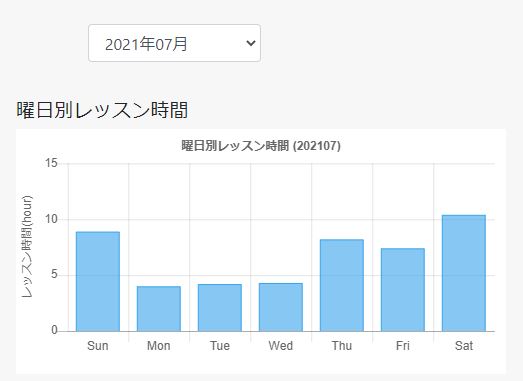Image resolution: width=523 pixels, height=381 pixels.
Task: Click the Mon x-axis label
Action: point(159,346)
